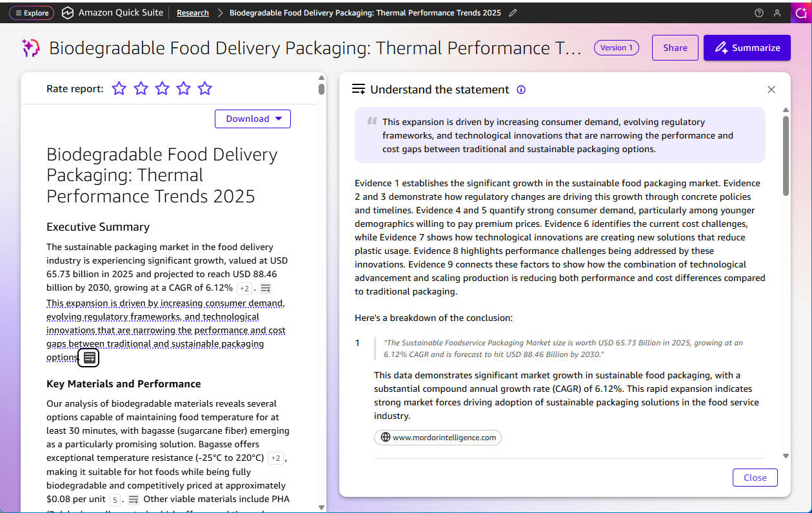The height and width of the screenshot is (513, 812).
Task: Open the Download dropdown menu
Action: pos(253,119)
